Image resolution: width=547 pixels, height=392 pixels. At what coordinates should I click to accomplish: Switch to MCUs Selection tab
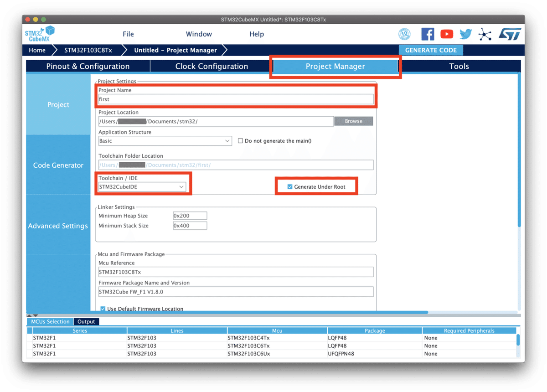[x=50, y=321]
